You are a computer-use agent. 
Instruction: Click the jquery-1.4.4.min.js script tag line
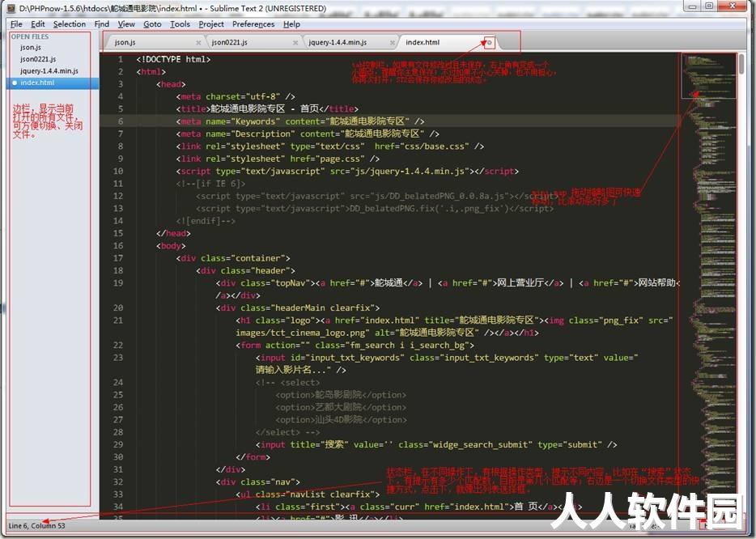coord(347,171)
